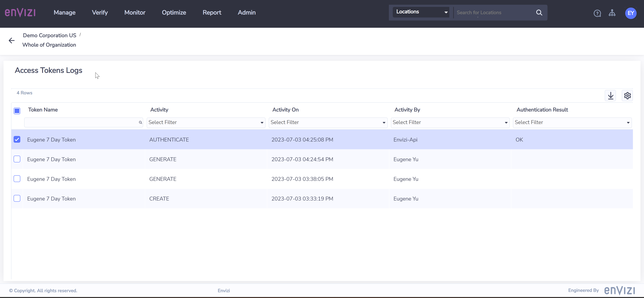This screenshot has width=644, height=298.
Task: Sort by Activity On column header
Action: tap(285, 110)
